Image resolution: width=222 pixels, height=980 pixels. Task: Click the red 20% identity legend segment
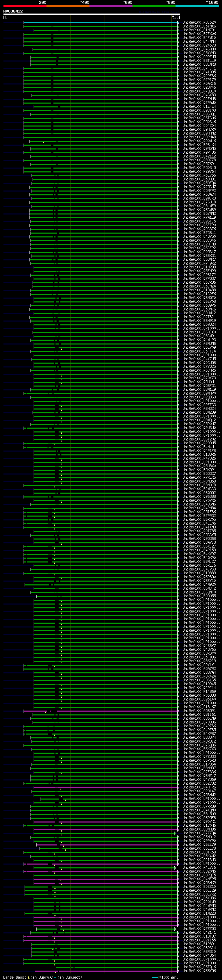point(25,6)
